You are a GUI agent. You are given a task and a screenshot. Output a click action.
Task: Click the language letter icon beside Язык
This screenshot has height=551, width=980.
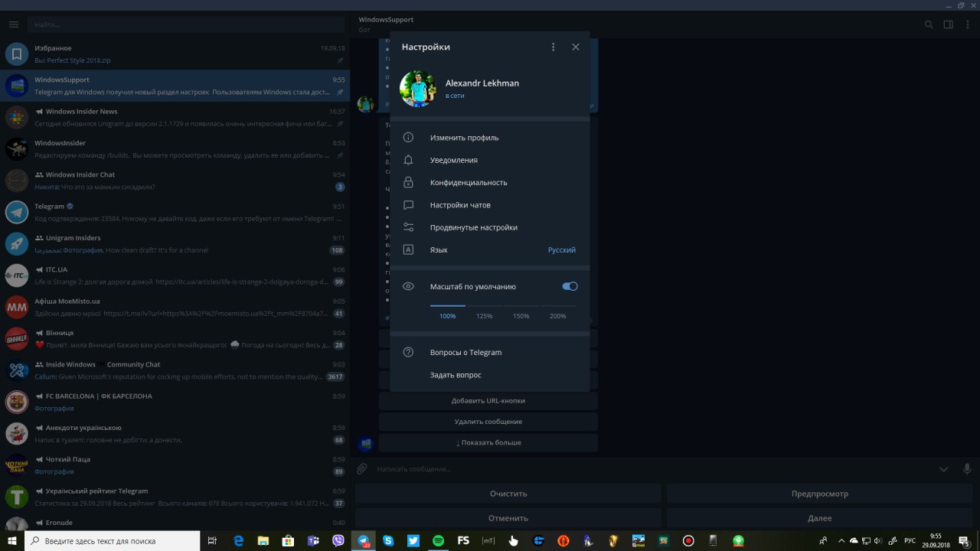[408, 249]
